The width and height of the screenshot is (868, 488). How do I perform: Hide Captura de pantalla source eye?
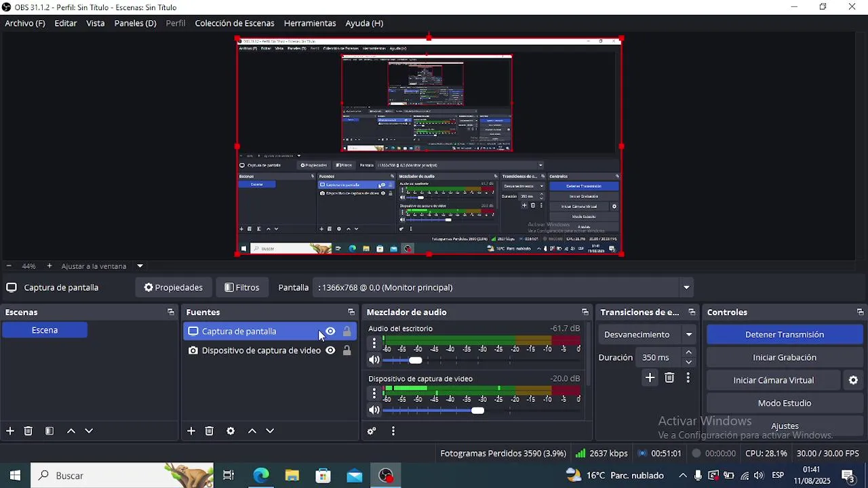(x=330, y=331)
